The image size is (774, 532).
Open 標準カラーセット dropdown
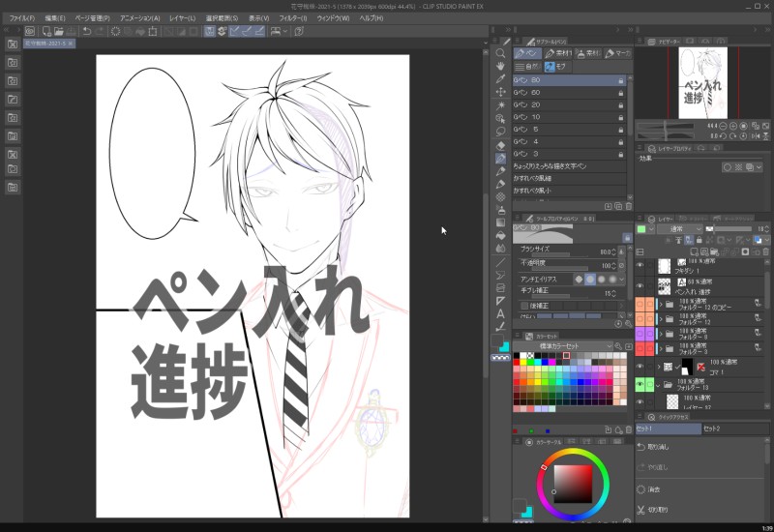563,346
